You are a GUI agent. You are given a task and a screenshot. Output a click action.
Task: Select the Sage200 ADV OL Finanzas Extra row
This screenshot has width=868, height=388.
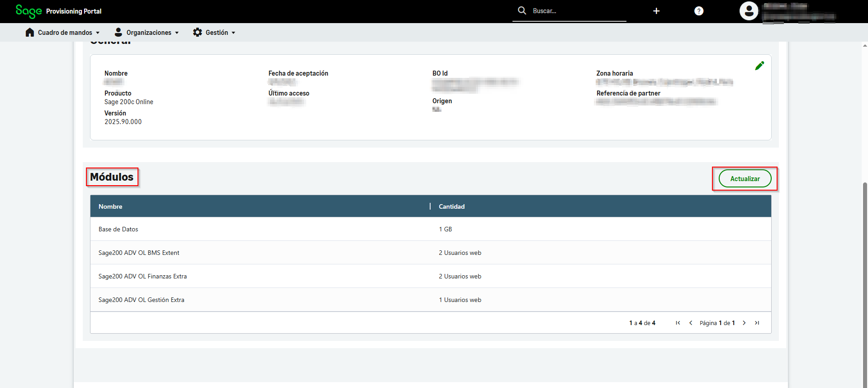point(142,276)
